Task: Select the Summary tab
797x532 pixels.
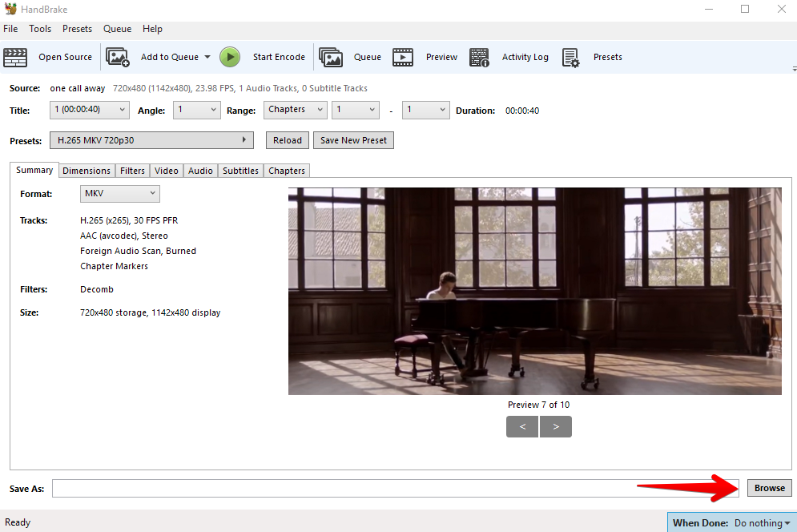Action: (34, 170)
